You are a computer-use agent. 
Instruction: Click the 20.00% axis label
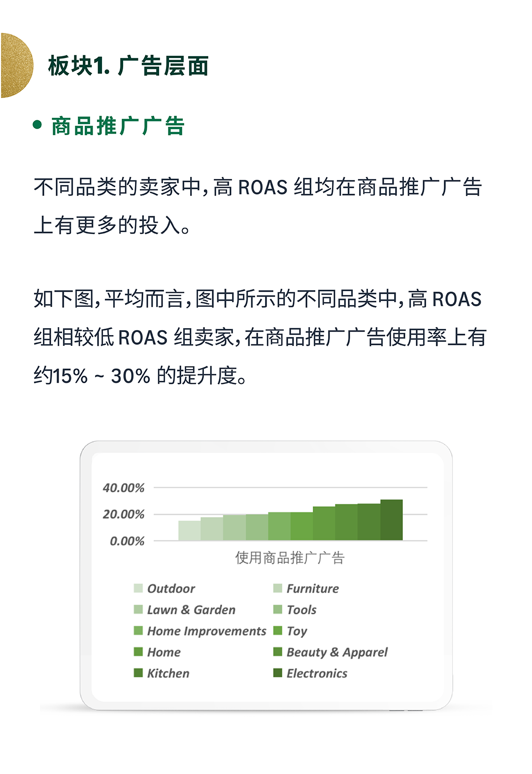pyautogui.click(x=124, y=514)
